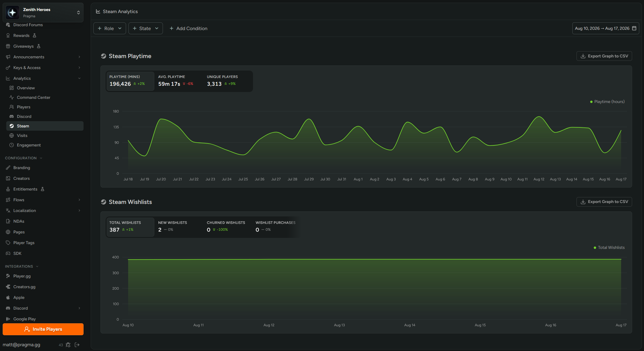The width and height of the screenshot is (644, 351).
Task: Click the Creators icon in sidebar
Action: 8,178
